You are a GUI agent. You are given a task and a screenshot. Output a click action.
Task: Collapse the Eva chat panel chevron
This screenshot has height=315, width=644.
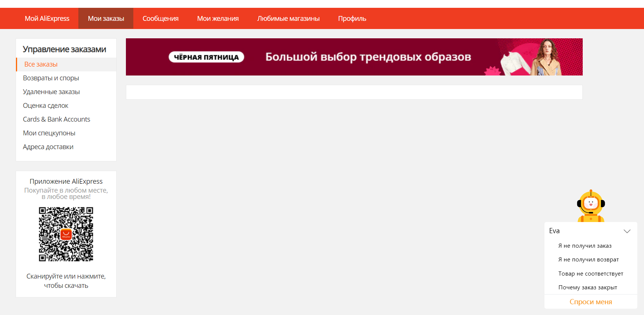627,231
